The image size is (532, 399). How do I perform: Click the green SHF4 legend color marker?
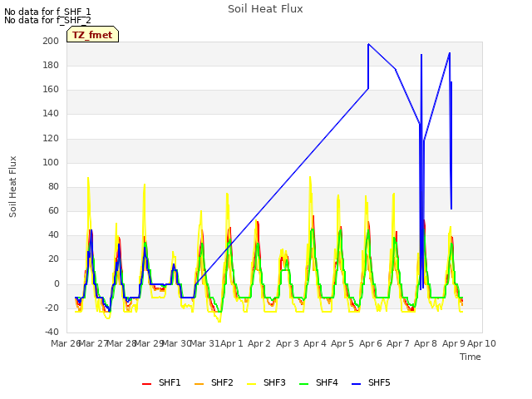[304, 384]
